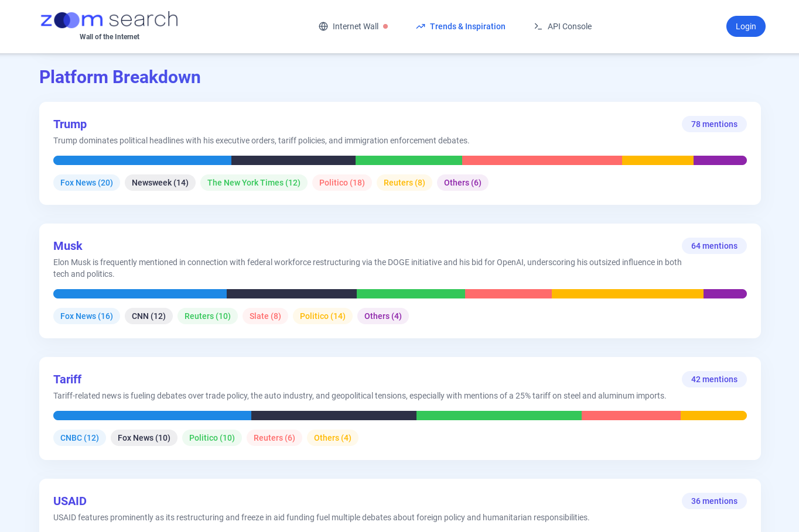This screenshot has height=532, width=799.
Task: Click the red Politico segment in Trump bar
Action: coord(542,160)
